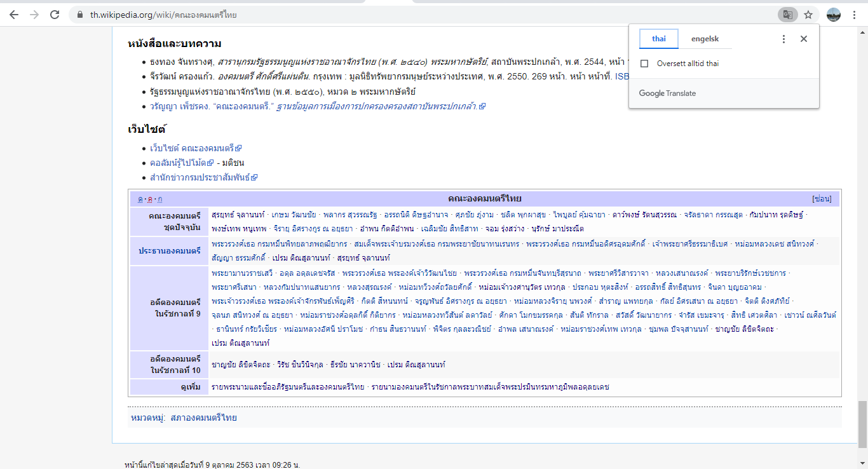
Task: Bookmark this page with star icon
Action: pos(808,14)
